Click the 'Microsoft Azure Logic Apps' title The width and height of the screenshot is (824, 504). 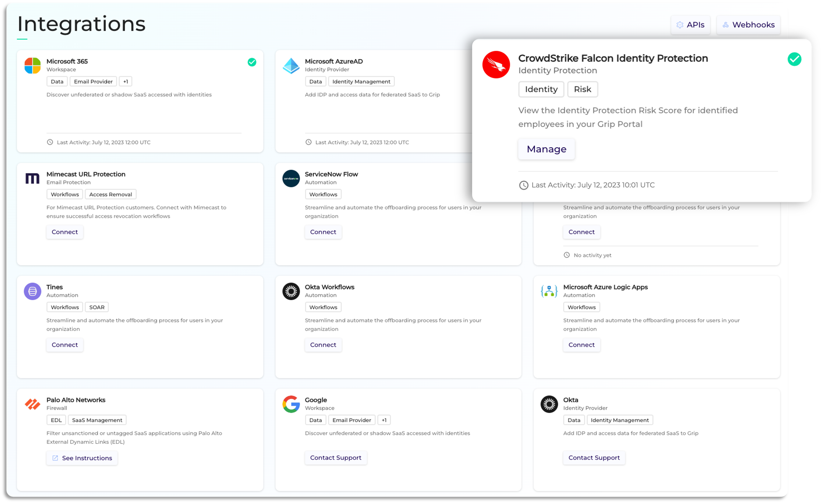605,287
